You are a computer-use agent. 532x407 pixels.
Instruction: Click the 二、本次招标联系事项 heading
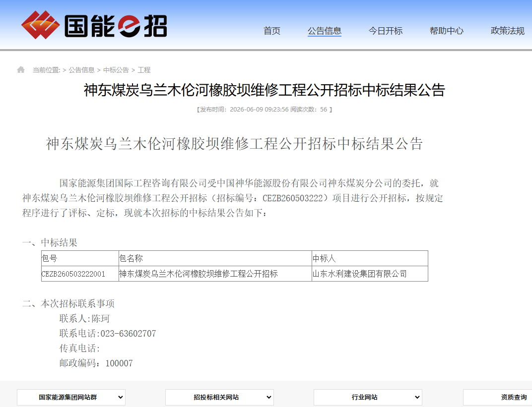(x=68, y=303)
